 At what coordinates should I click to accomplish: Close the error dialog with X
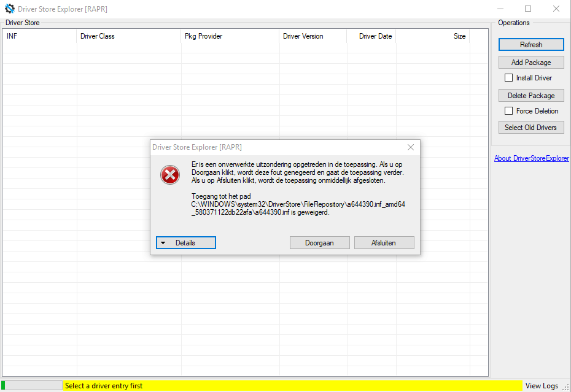411,147
